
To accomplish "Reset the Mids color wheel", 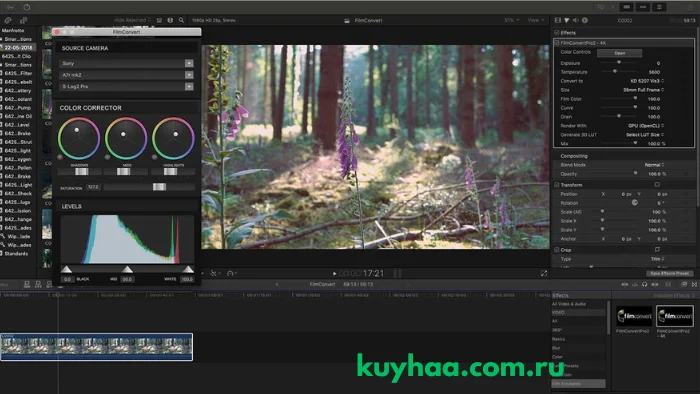I will [107, 157].
